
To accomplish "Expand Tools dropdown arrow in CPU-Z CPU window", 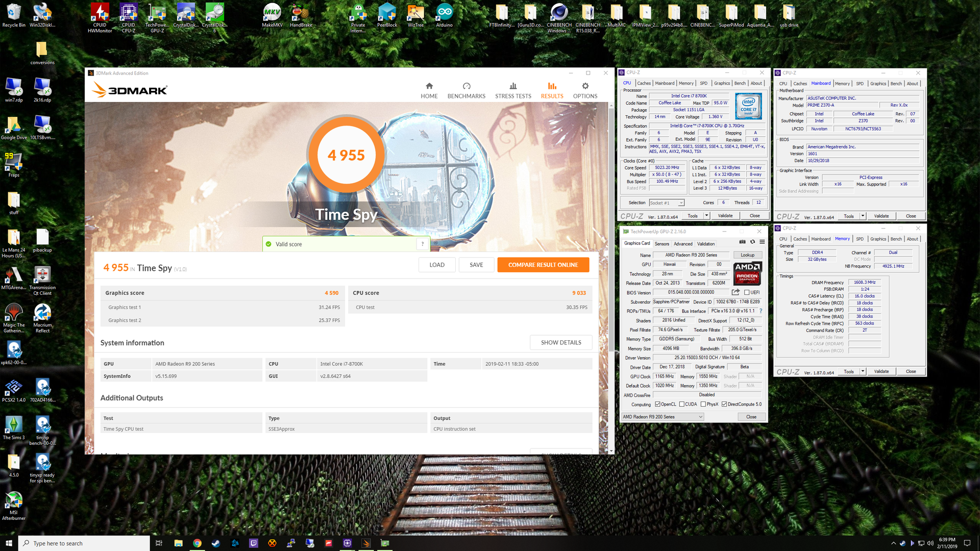I will point(707,216).
